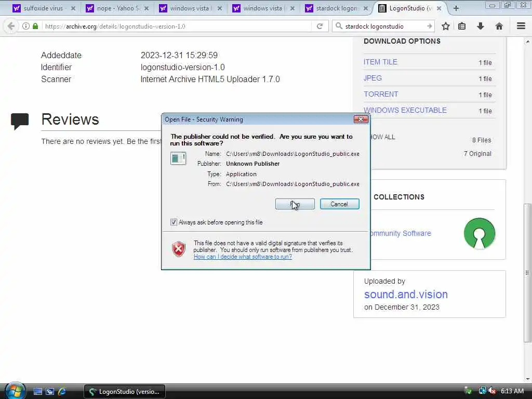The height and width of the screenshot is (399, 532).
Task: Click the LogonStudio taskbar button
Action: (125, 392)
